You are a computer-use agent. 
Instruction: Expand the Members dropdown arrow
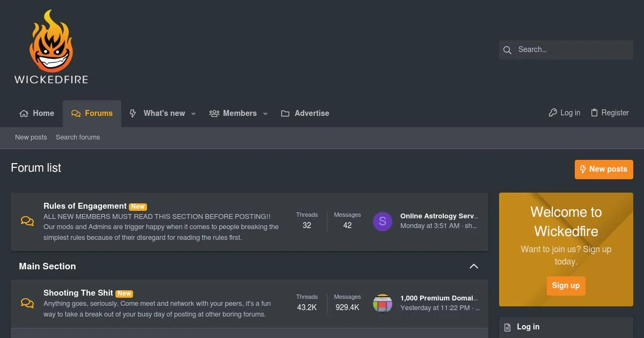pos(265,114)
